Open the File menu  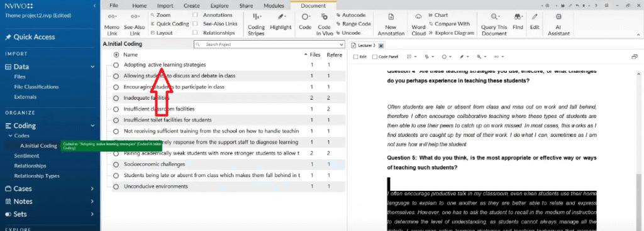[x=114, y=6]
